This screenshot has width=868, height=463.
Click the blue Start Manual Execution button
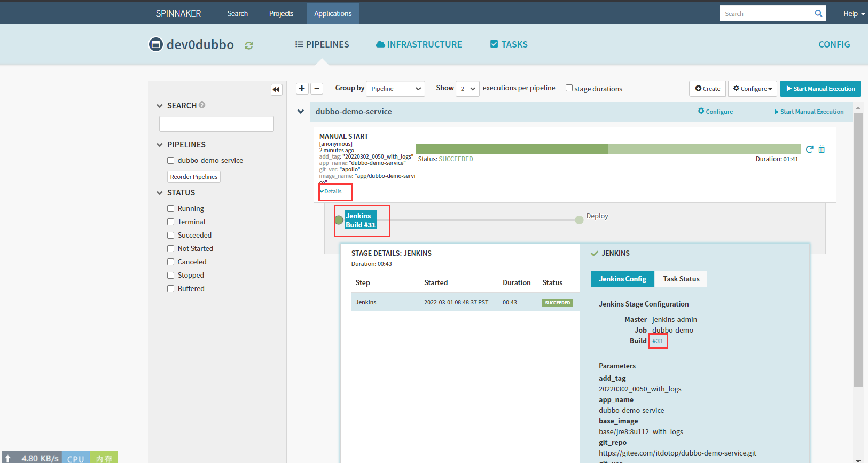pyautogui.click(x=820, y=89)
